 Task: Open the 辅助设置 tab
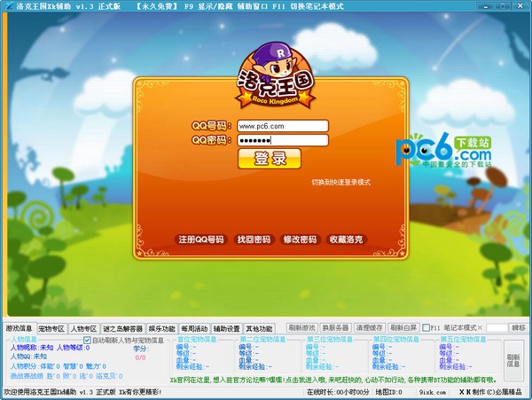[227, 328]
